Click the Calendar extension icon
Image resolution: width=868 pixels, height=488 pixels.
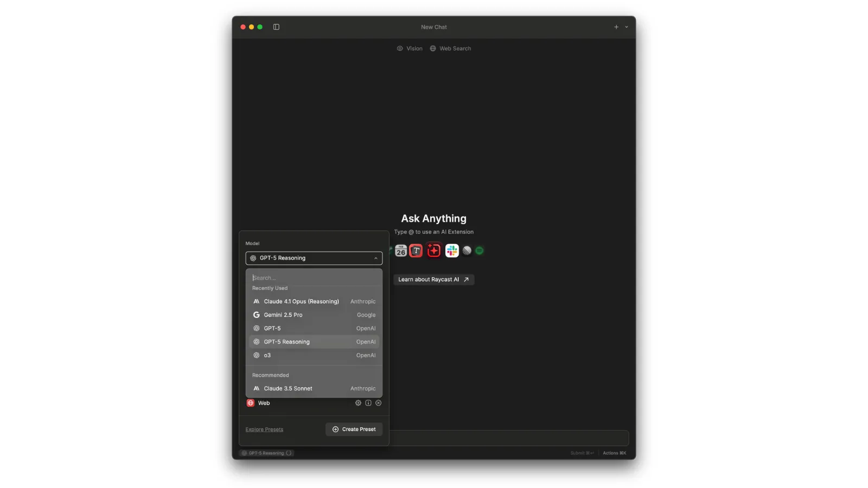[x=401, y=251]
